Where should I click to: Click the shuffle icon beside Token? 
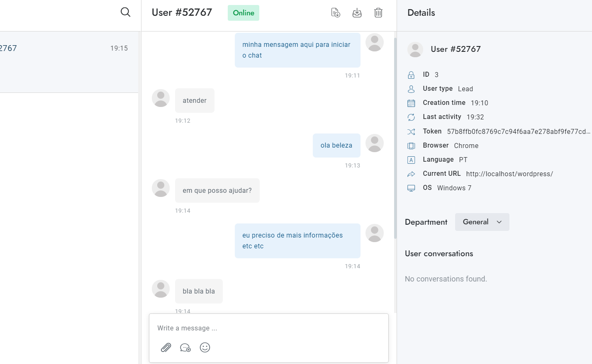coord(411,131)
